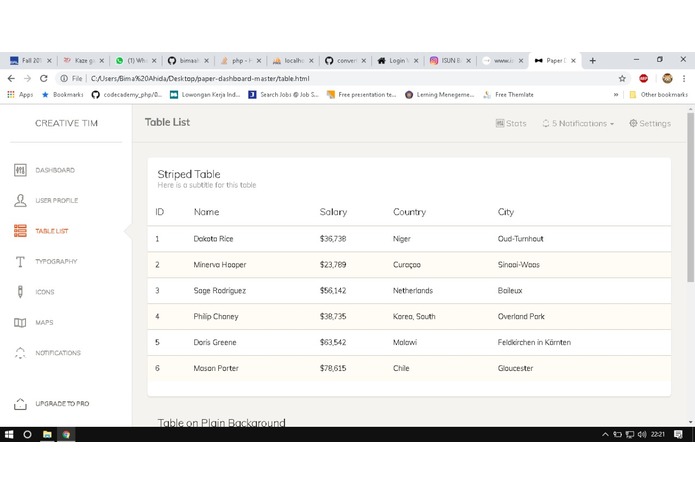Click the Icons pencil icon in sidebar
The width and height of the screenshot is (695, 494).
(20, 292)
